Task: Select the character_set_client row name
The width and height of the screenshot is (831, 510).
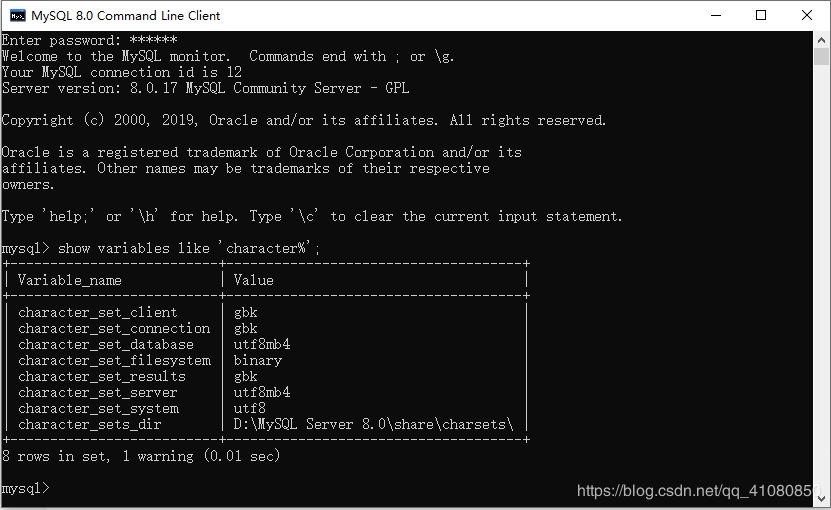Action: [98, 313]
